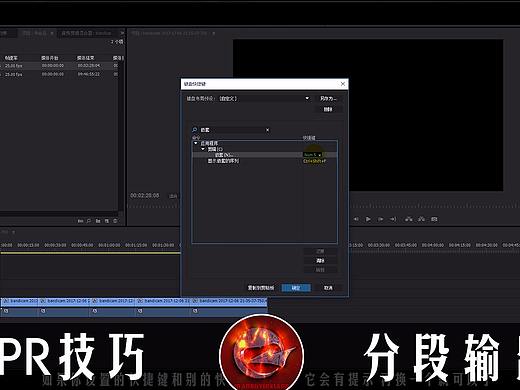The width and height of the screenshot is (520, 390).
Task: Click the find magnifier icon in project panel footer
Action: point(89,221)
